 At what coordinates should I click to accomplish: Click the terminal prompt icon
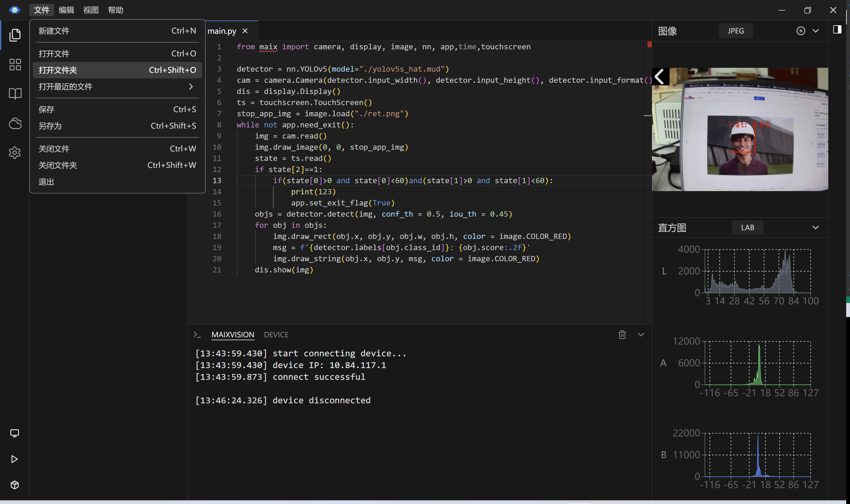point(197,335)
